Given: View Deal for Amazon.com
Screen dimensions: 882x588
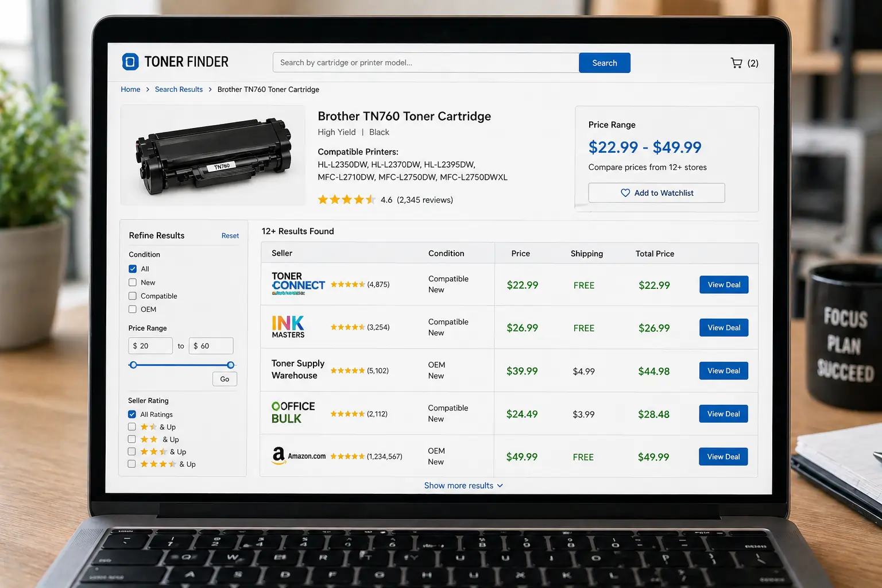Looking at the screenshot, I should coord(724,457).
